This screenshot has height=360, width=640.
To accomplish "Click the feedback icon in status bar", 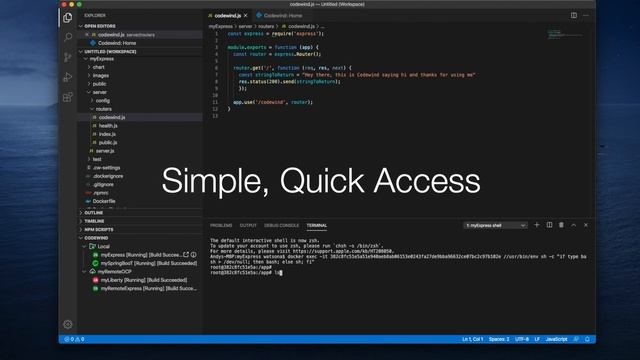I will 576,339.
